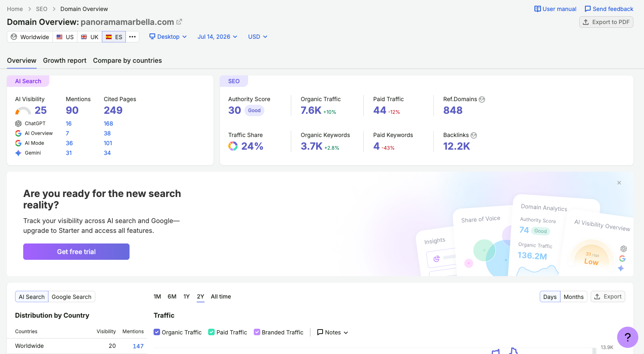Click the Get free trial button
Screen dimensions: 644x354
point(76,252)
